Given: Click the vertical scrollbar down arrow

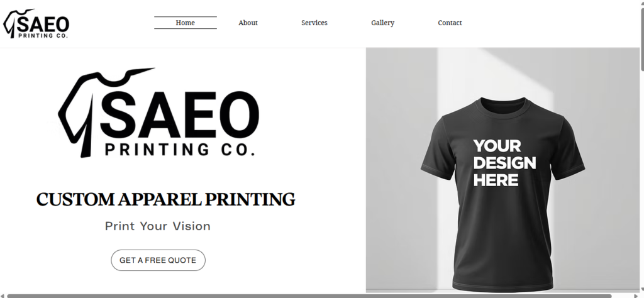Looking at the screenshot, I should point(641,290).
